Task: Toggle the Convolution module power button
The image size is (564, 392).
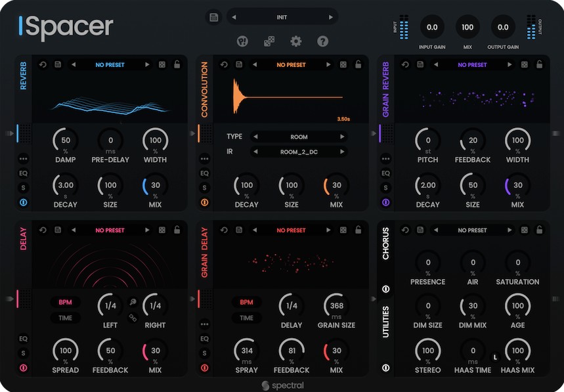Action: pos(204,202)
